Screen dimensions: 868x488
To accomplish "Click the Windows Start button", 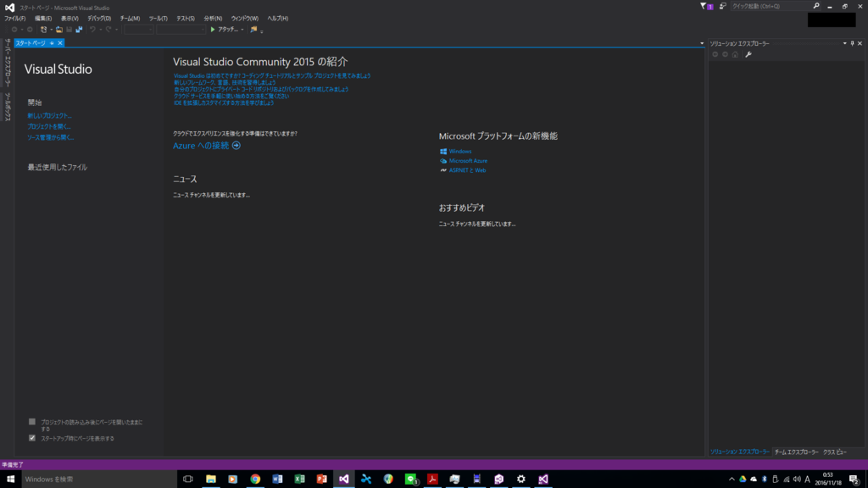I will [x=10, y=480].
